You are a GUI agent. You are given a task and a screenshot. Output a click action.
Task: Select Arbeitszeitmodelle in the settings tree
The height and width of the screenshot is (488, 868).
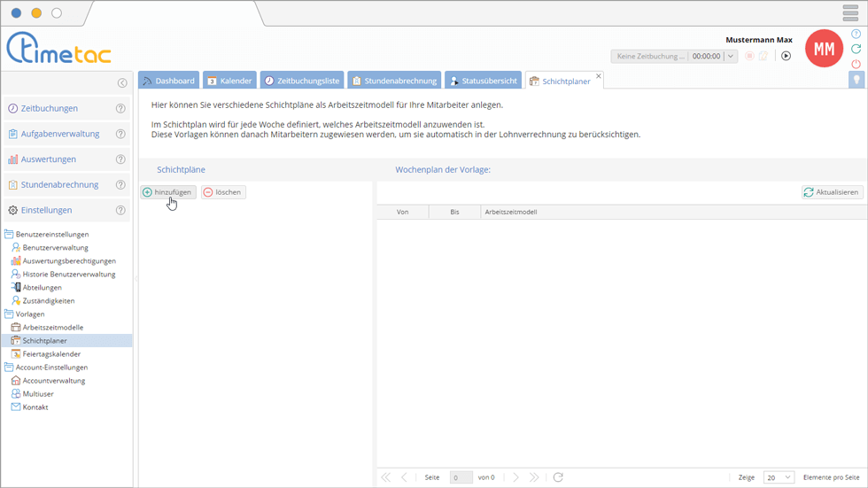coord(52,328)
